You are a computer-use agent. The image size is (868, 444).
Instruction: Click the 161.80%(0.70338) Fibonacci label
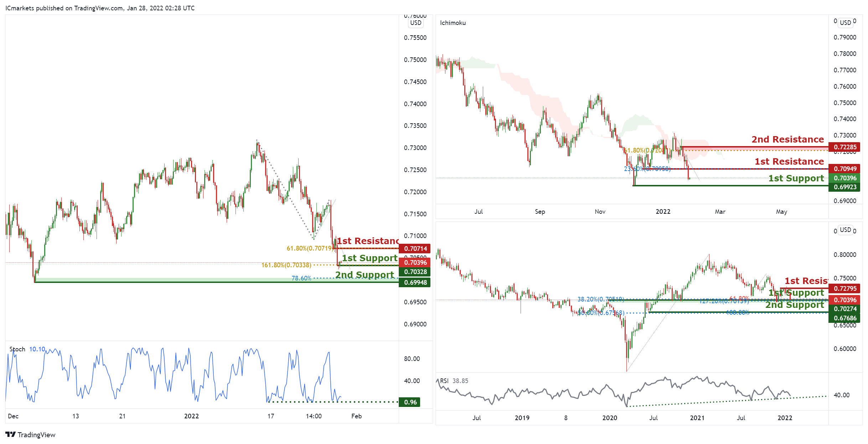pos(286,265)
